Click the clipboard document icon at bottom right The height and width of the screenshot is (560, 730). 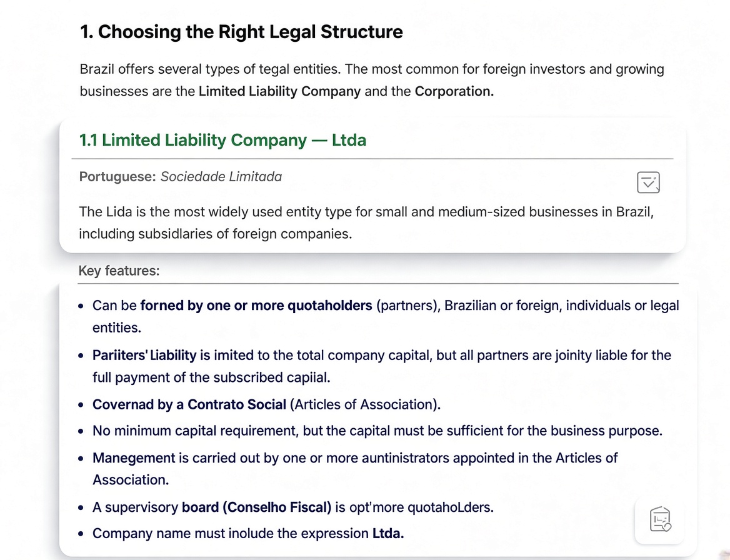click(x=660, y=519)
